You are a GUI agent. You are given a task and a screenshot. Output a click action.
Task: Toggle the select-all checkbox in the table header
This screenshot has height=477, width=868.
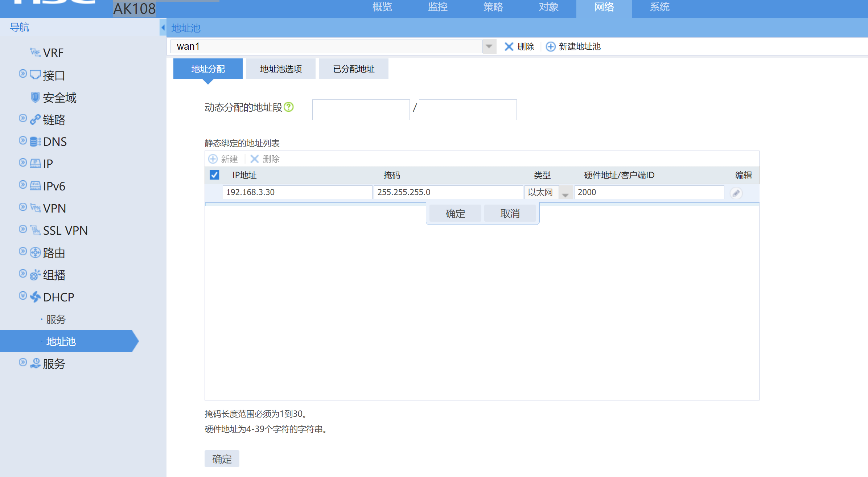pos(214,175)
